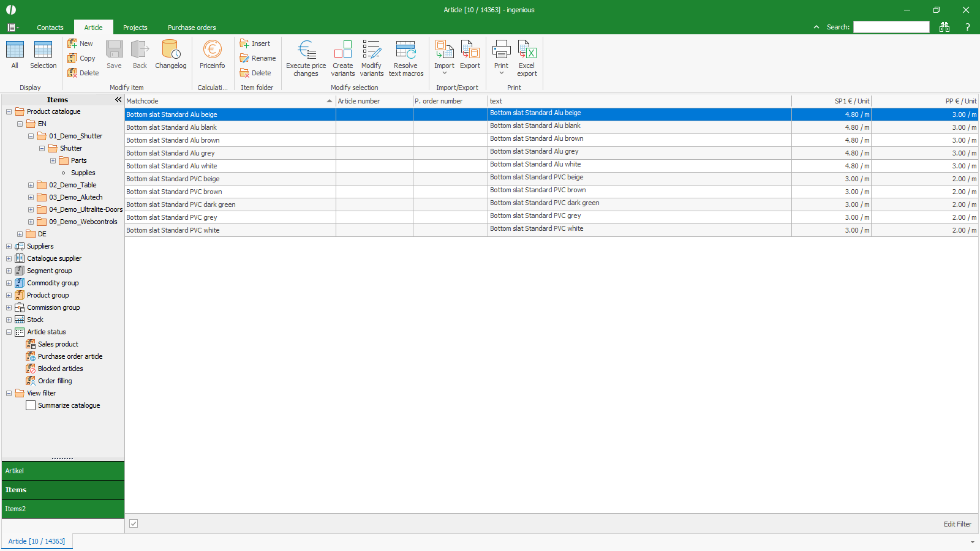Open the Priceinfo euro icon
The image size is (980, 551).
tap(212, 50)
